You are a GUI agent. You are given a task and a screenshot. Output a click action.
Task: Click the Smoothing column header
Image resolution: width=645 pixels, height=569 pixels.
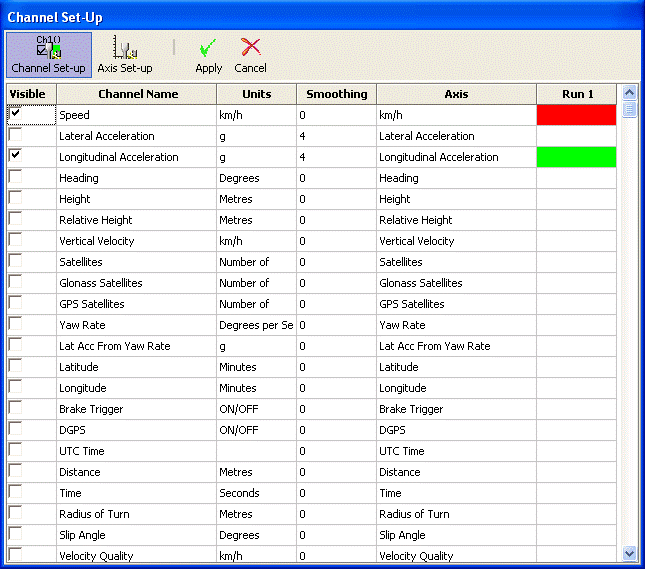pos(336,94)
